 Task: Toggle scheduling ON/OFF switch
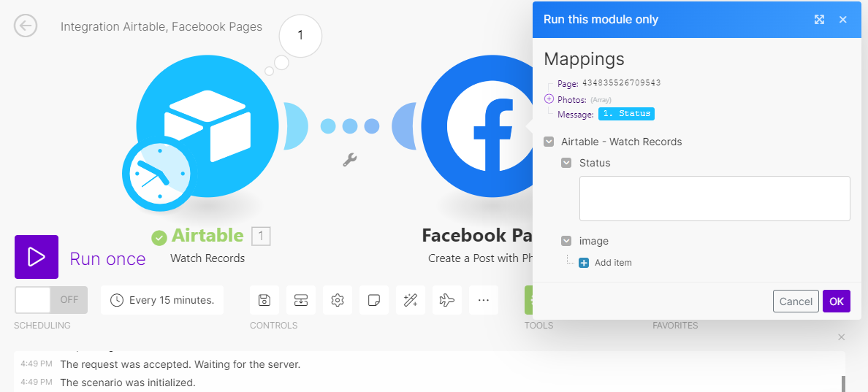(x=51, y=300)
